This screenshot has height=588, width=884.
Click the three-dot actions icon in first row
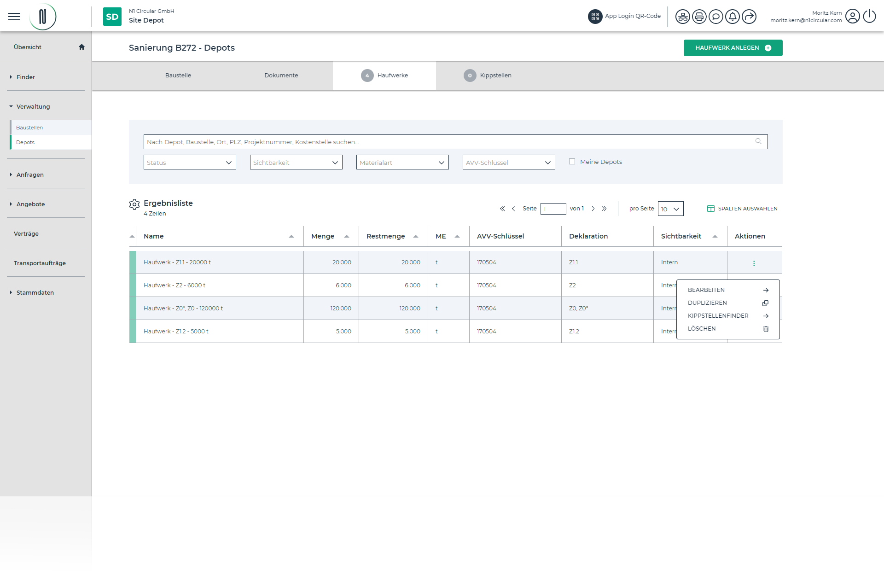754,263
